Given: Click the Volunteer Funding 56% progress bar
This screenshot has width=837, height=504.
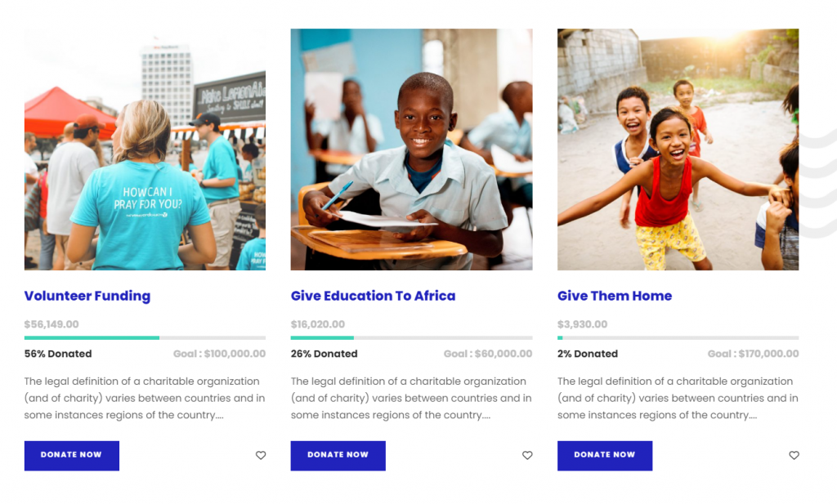Looking at the screenshot, I should [145, 337].
